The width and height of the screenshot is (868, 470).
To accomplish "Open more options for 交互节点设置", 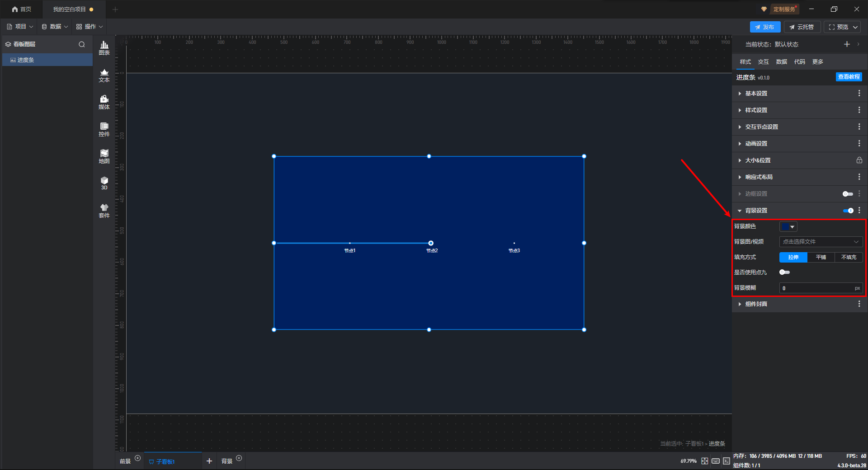I will click(x=859, y=127).
